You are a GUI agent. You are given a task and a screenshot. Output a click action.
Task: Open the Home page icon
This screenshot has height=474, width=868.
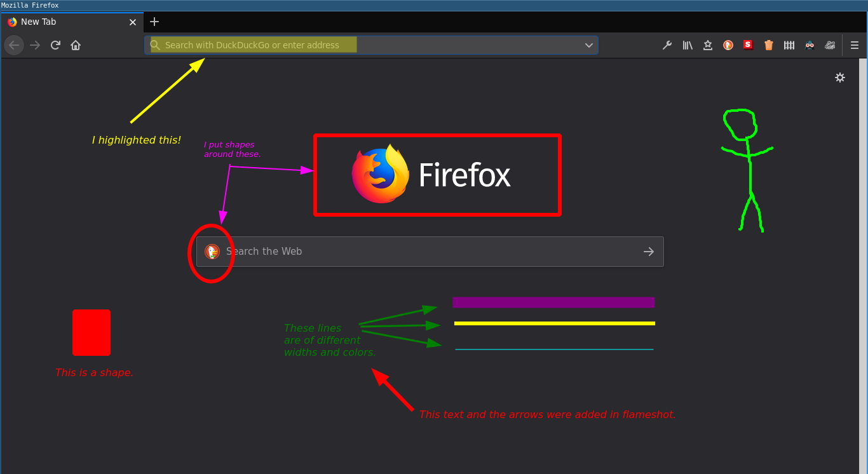pos(76,45)
